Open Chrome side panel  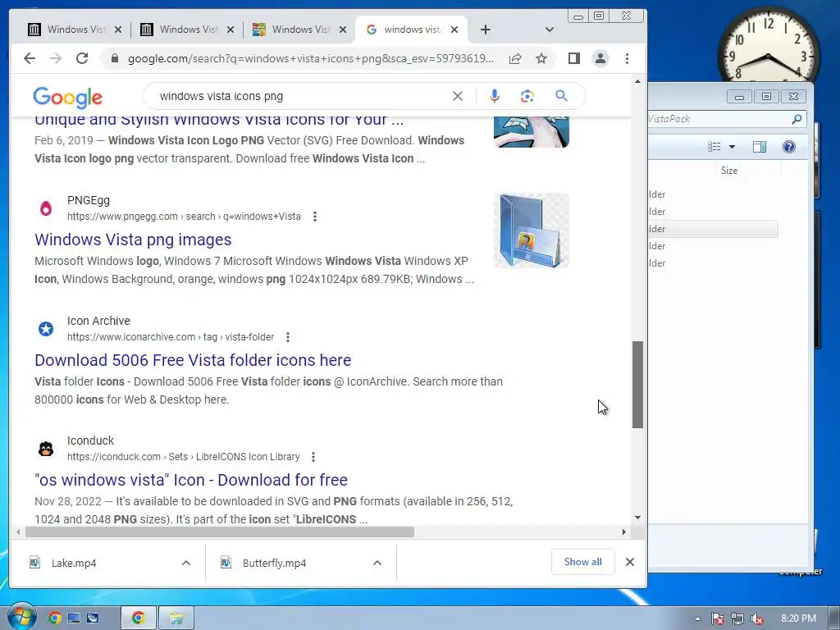(574, 58)
